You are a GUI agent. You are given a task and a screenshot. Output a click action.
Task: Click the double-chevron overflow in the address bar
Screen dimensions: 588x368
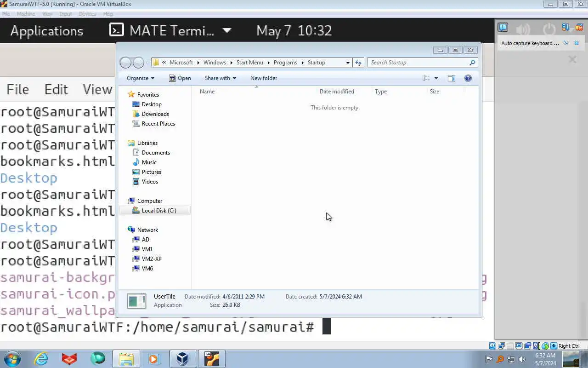(164, 63)
